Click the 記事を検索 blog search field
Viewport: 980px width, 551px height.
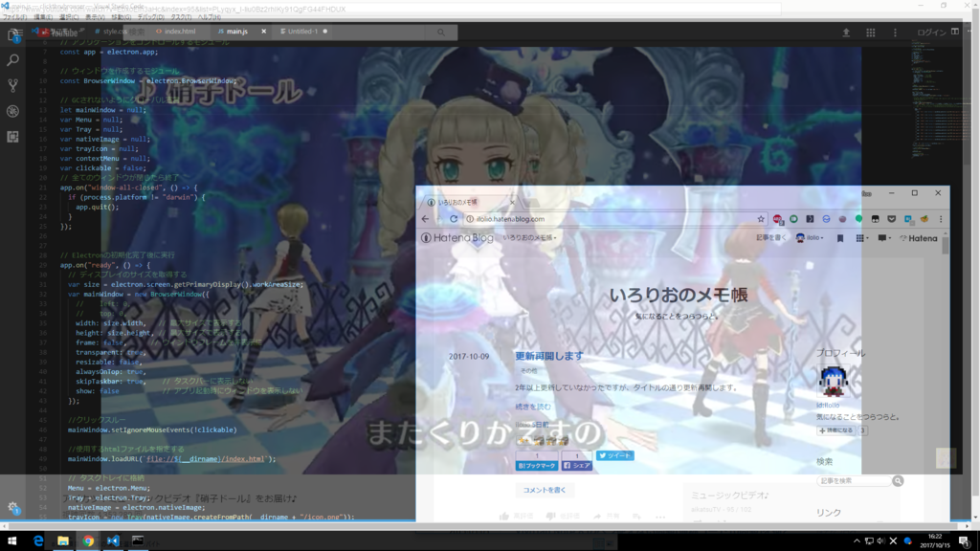coord(854,481)
